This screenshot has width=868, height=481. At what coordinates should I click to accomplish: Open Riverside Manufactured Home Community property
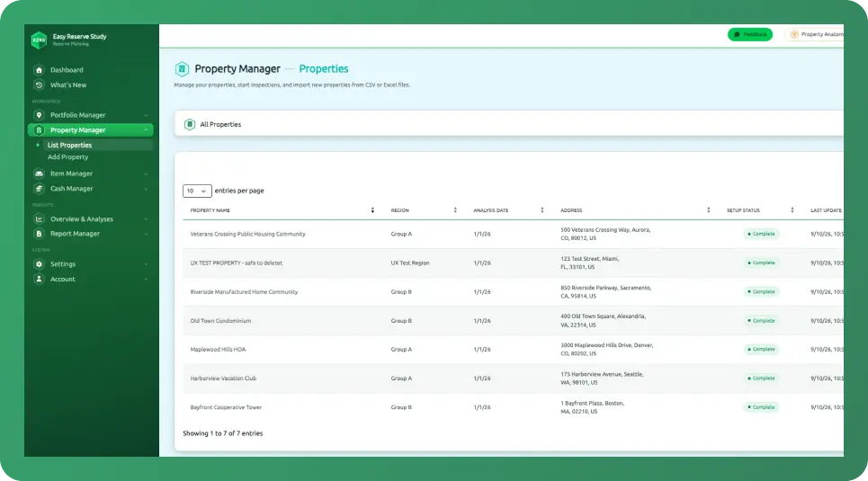click(244, 291)
